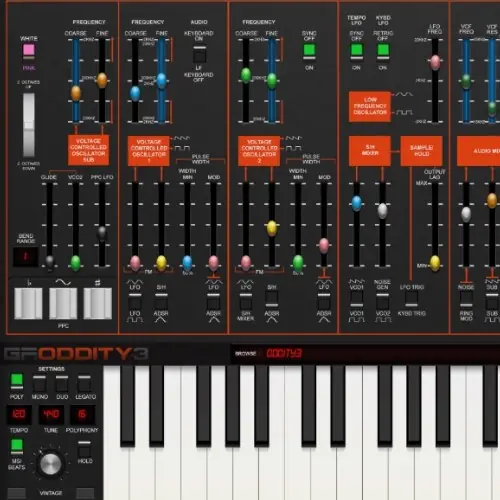Toggle the KYBD LFO Retrig switch
500x500 pixels.
click(383, 52)
